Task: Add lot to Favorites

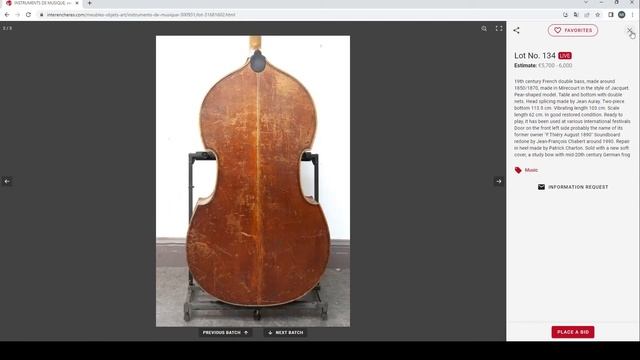Action: (573, 30)
